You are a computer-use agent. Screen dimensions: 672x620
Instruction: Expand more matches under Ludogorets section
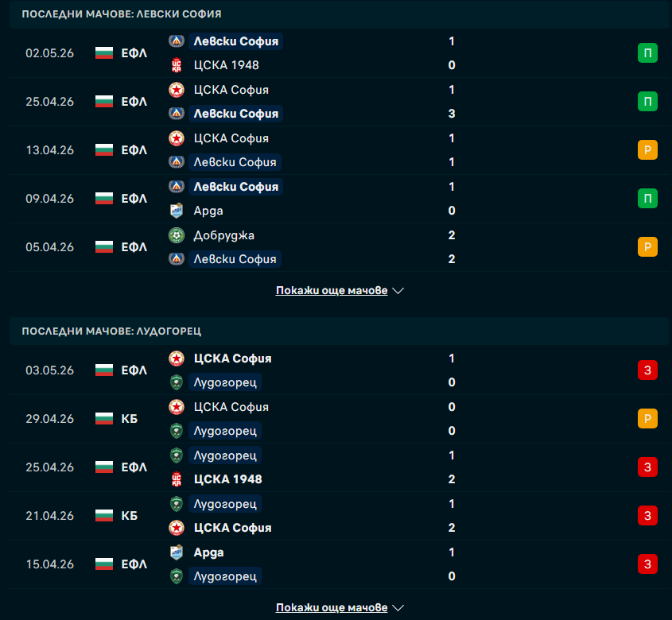pyautogui.click(x=340, y=607)
